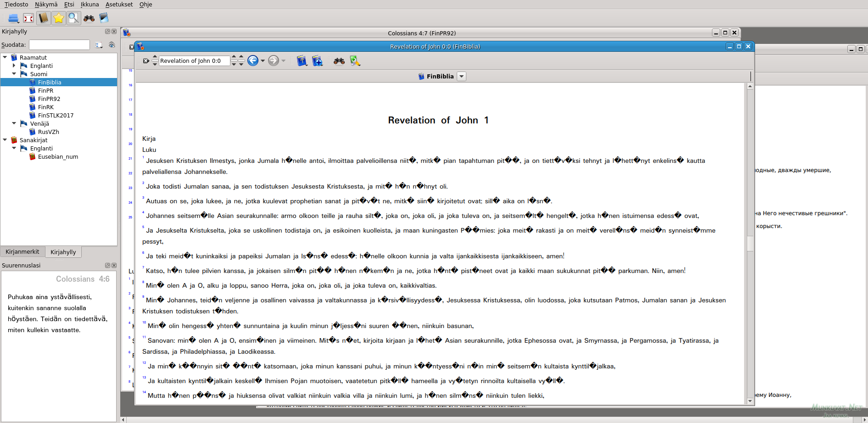Viewport: 868px width, 423px height.
Task: Click the FinBiblia text vertical scrollbar
Action: click(750, 244)
